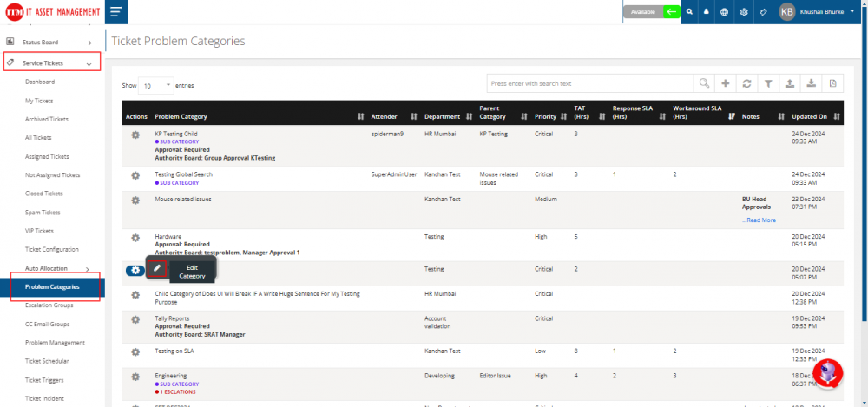Open Escalation Groups in the sidebar

tap(48, 305)
